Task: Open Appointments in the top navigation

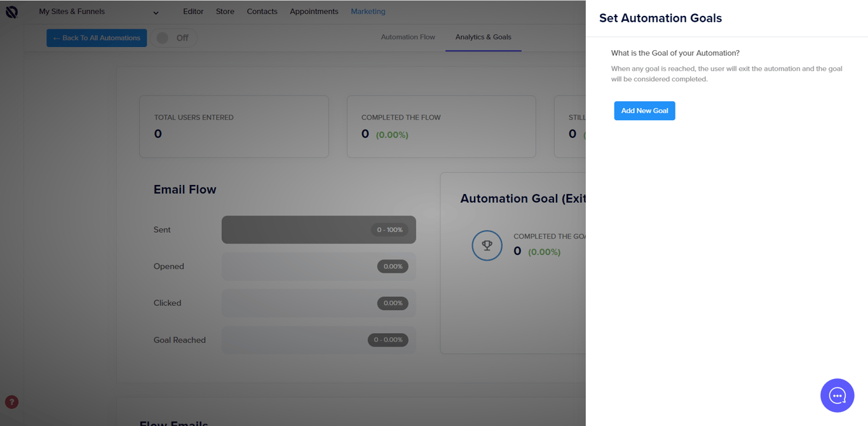Action: click(x=314, y=11)
